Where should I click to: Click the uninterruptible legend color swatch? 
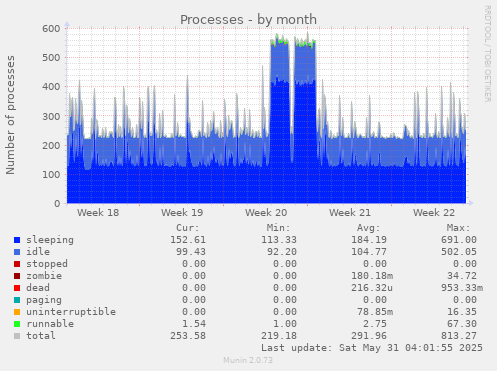[17, 312]
